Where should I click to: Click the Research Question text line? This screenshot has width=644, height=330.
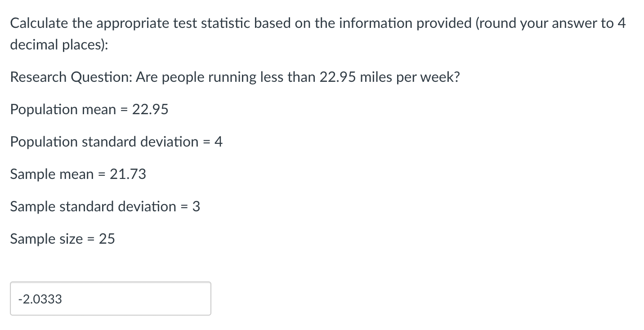point(234,77)
